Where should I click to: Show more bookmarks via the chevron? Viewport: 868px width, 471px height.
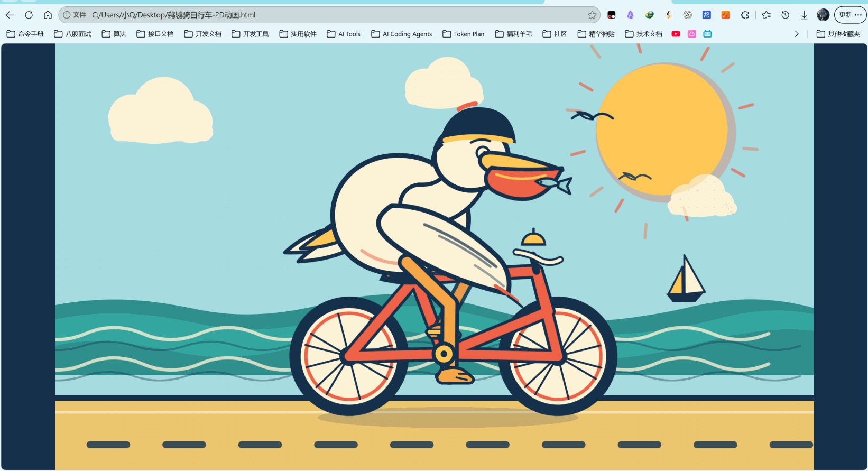797,34
